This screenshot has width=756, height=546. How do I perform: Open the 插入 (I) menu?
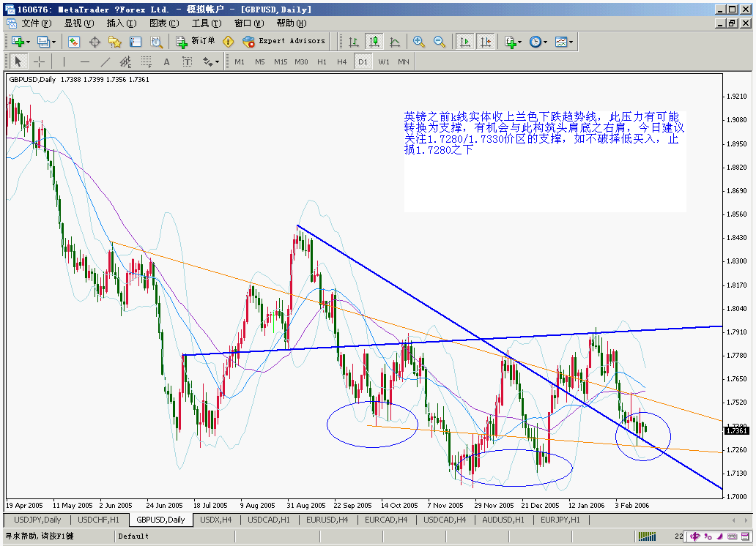122,23
